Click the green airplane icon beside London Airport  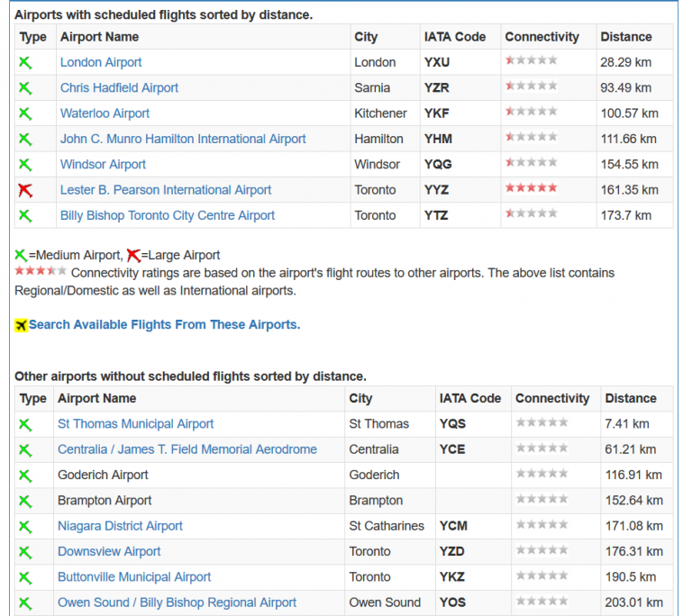[25, 62]
